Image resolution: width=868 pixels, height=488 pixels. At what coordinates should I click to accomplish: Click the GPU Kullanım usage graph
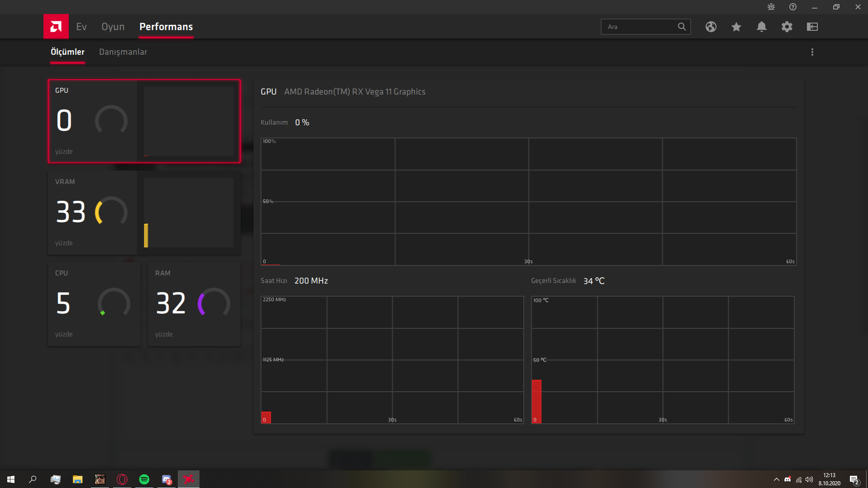tap(528, 201)
